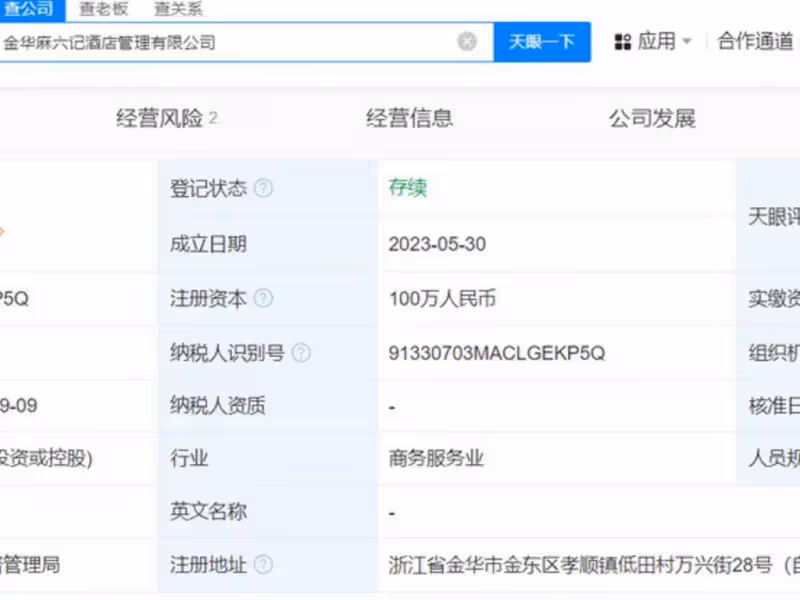Click the 天眼一下 search button
Screen dimensions: 800x600
pos(542,42)
